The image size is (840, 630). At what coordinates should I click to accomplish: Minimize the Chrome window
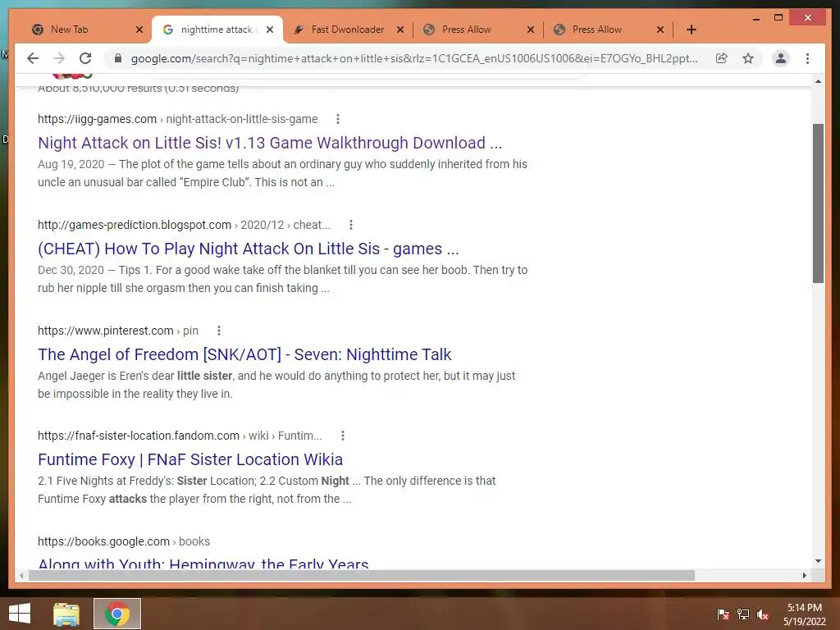756,18
